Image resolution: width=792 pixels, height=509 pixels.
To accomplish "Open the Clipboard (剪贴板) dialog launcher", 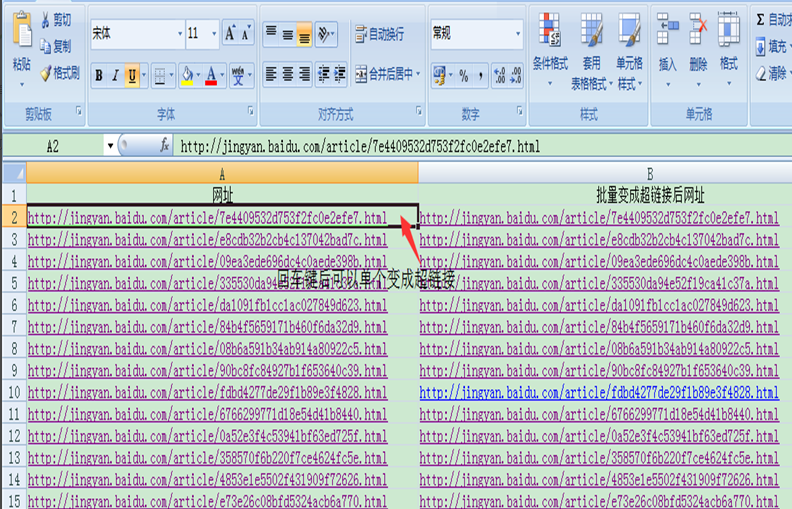I will pos(78,110).
